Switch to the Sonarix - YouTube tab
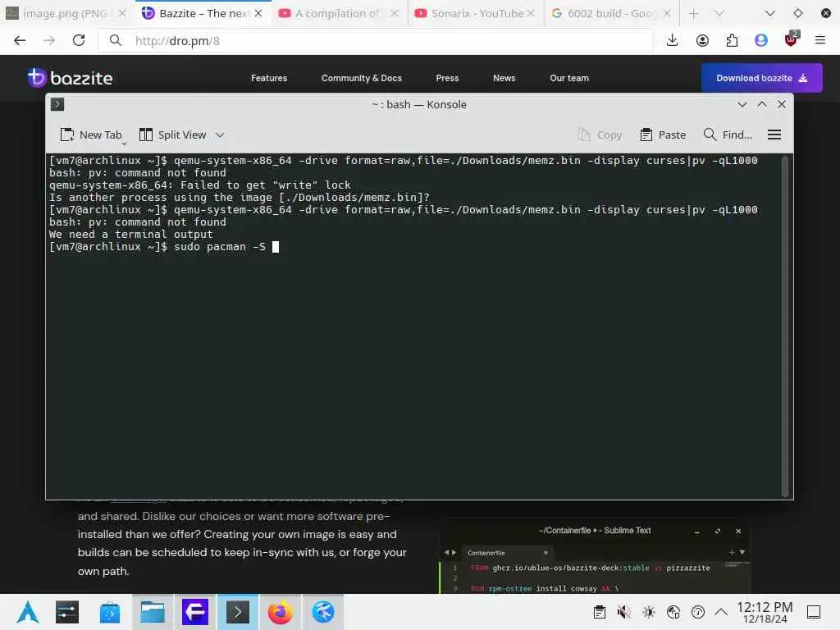 [x=475, y=13]
